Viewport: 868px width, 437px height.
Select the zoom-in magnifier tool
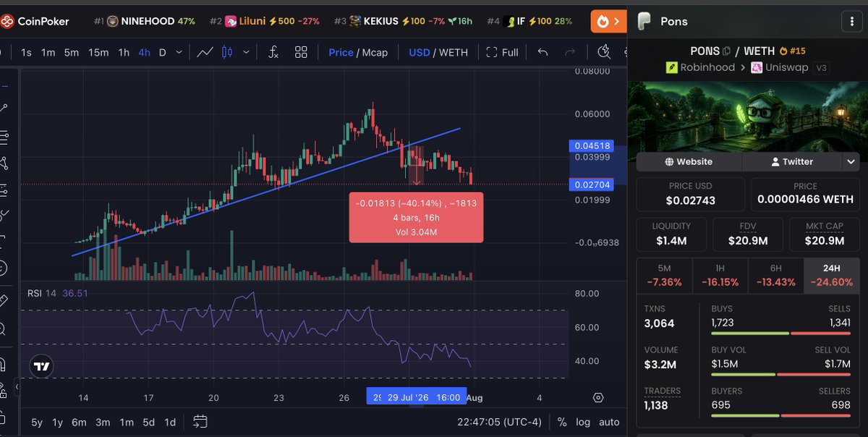tap(3, 330)
